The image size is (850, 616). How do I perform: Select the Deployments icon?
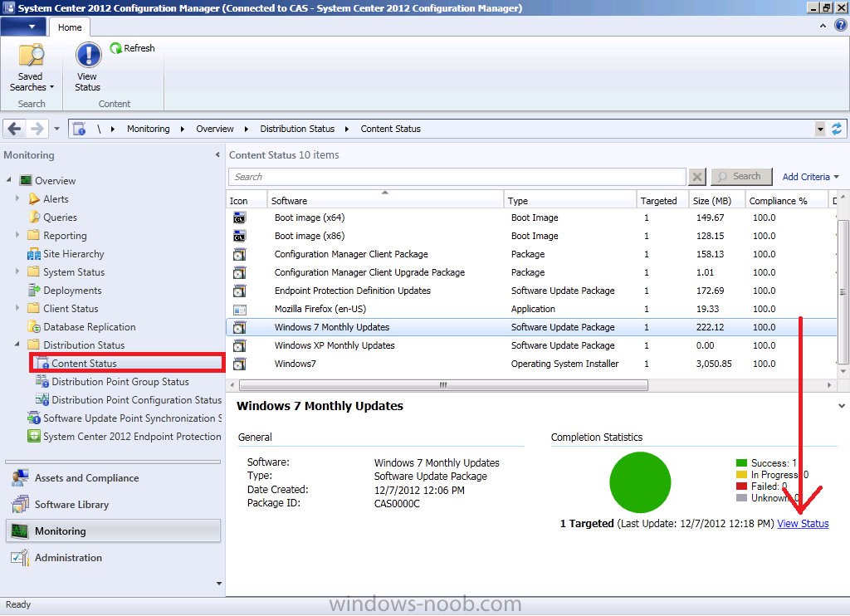pyautogui.click(x=34, y=290)
